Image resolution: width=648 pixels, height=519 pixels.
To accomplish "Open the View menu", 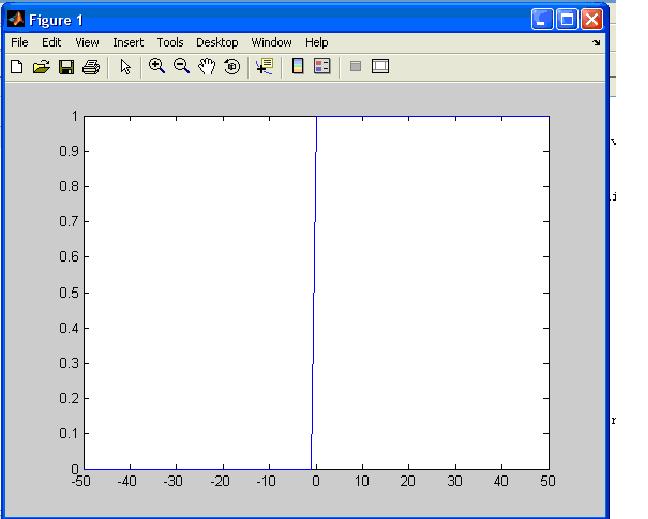I will (x=87, y=43).
